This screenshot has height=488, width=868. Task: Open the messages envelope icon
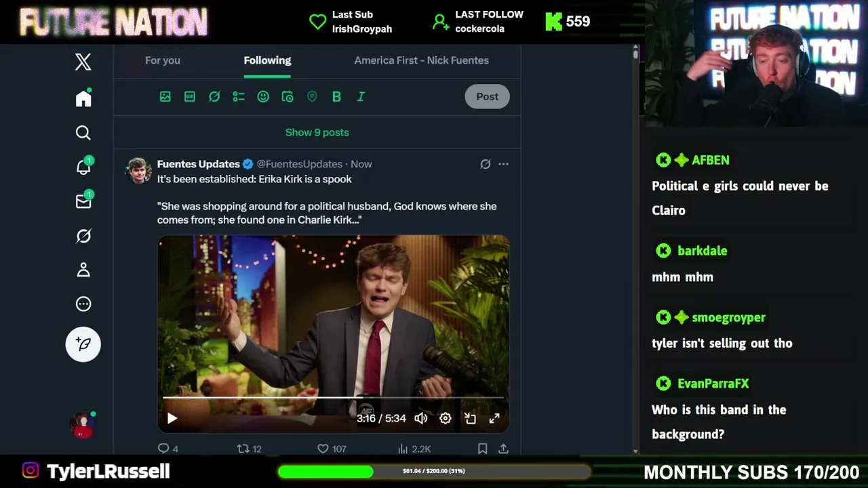[83, 201]
